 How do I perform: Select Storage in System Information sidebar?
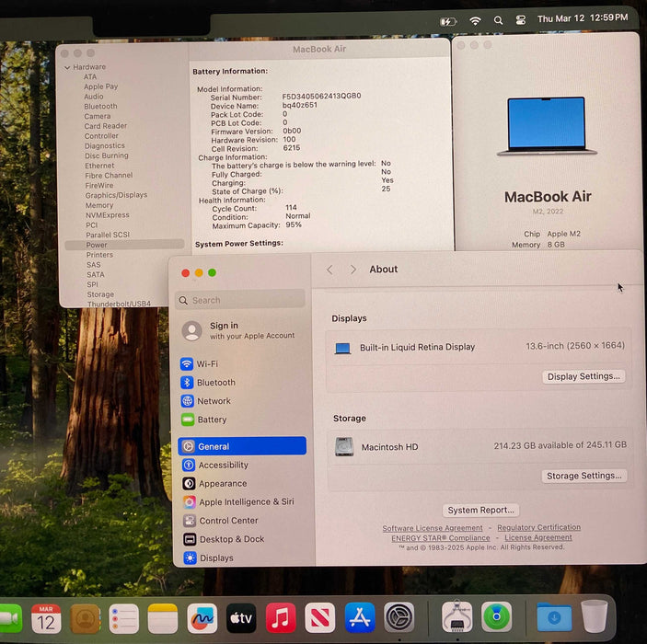(100, 294)
